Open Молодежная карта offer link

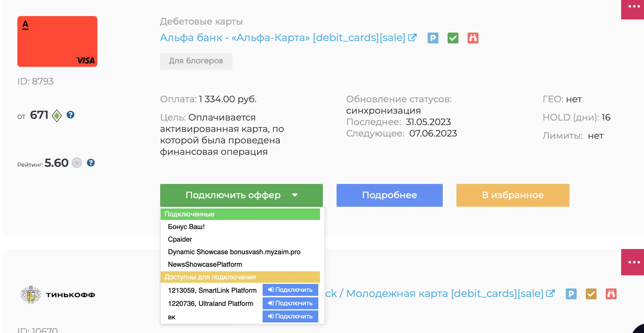[x=434, y=293]
